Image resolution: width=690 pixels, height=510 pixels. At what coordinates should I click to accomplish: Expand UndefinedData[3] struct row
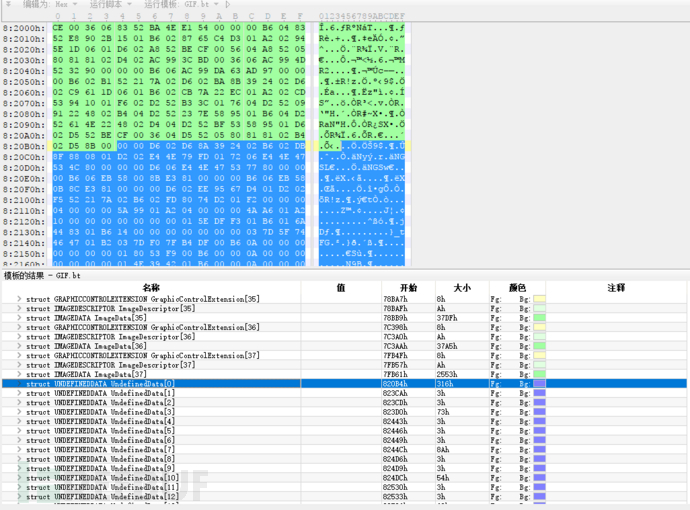pos(19,412)
